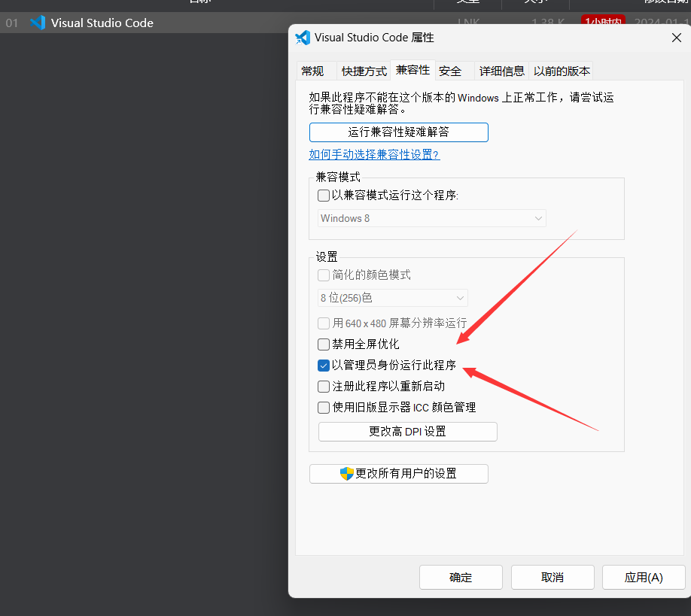Click row number 01 in the file list

(12, 23)
